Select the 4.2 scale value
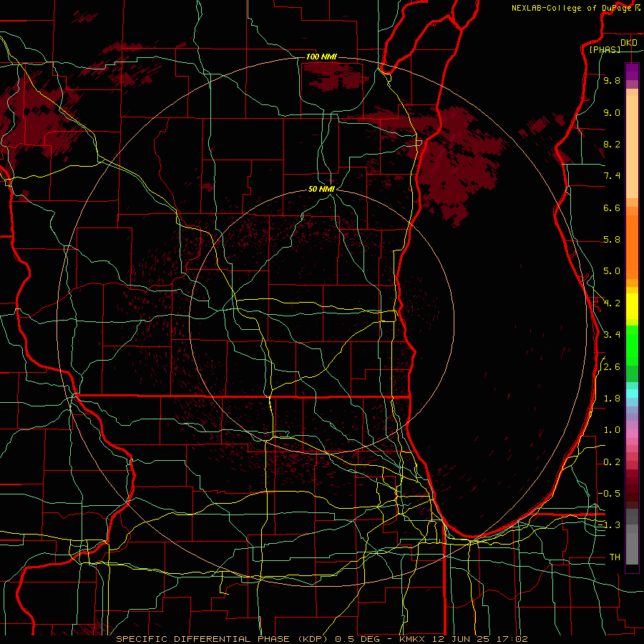 point(612,303)
